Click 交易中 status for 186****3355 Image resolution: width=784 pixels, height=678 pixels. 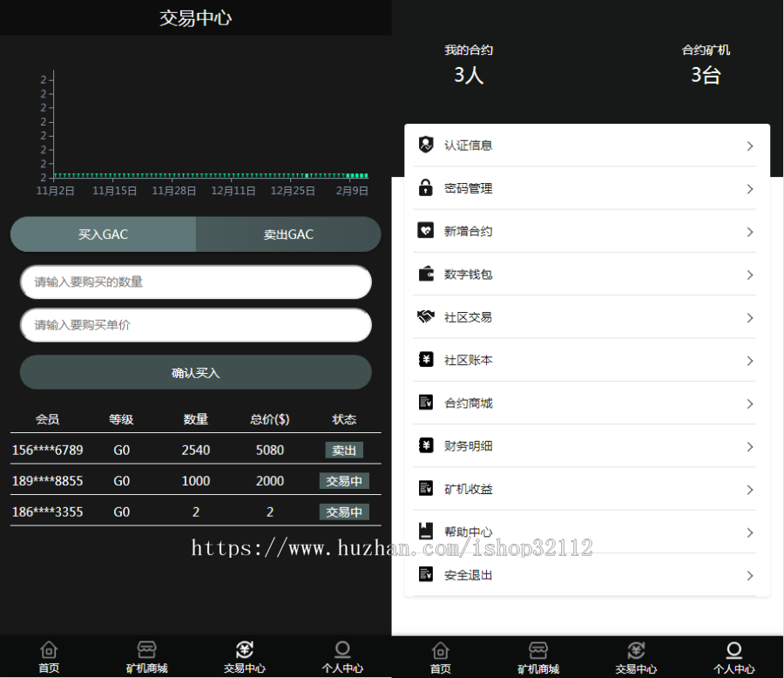[x=344, y=512]
